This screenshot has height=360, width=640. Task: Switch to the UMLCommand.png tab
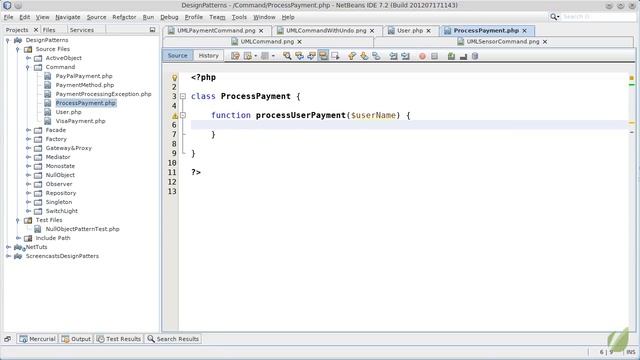point(267,42)
